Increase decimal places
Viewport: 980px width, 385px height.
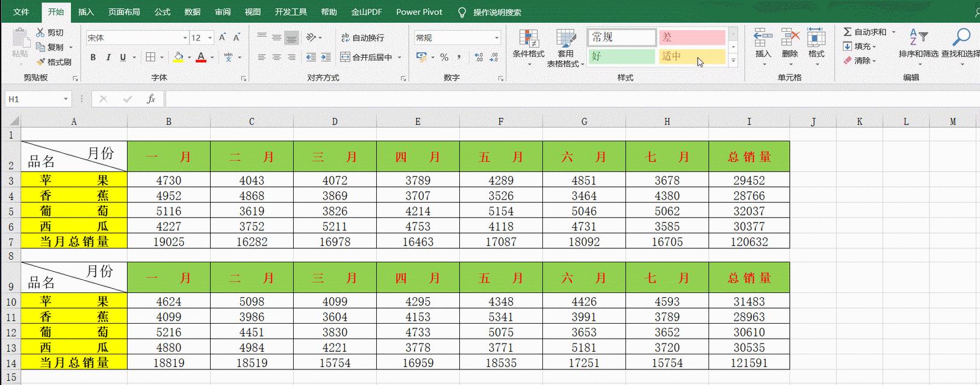tap(479, 57)
